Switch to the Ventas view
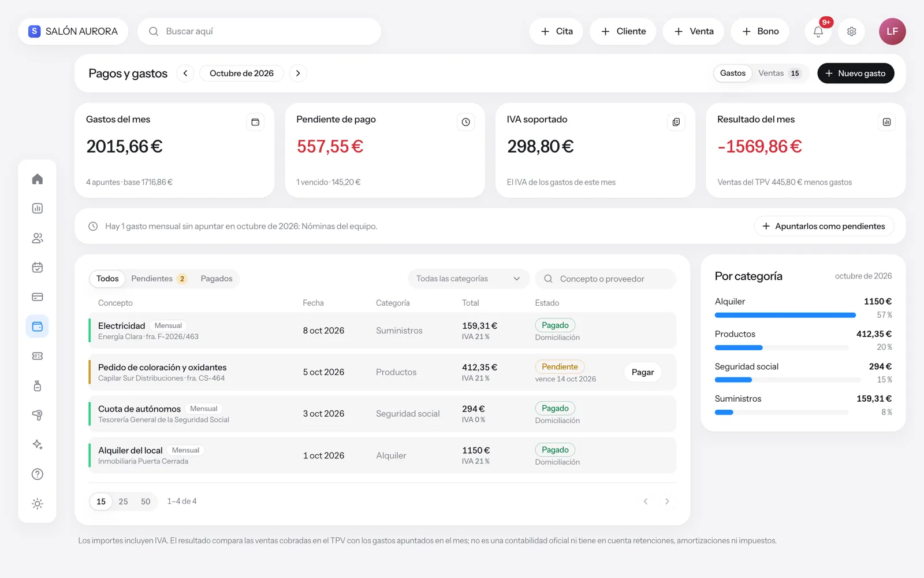924x578 pixels. tap(779, 73)
